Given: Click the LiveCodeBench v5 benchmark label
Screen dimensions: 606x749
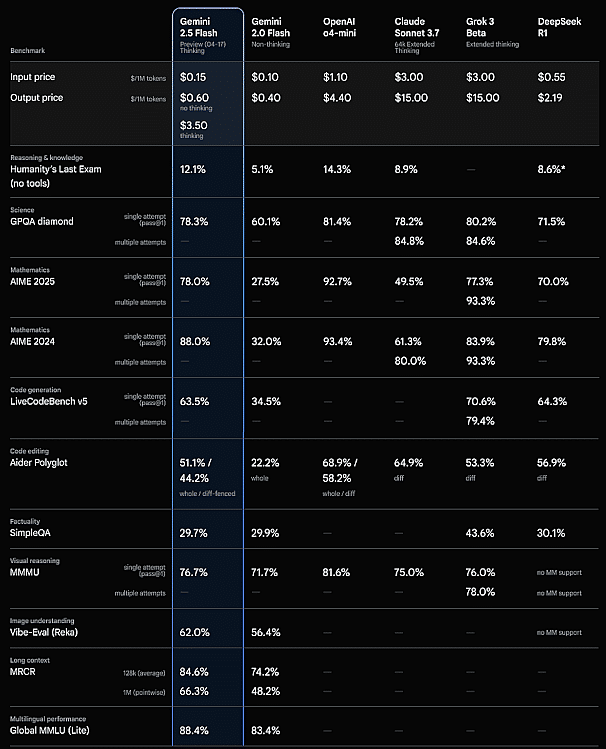Looking at the screenshot, I should (57, 401).
